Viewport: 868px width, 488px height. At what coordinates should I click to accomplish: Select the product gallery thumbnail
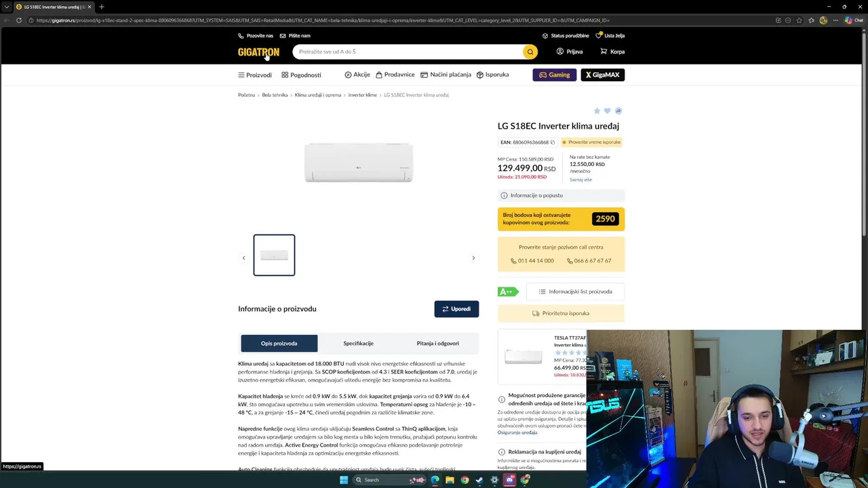pos(274,255)
